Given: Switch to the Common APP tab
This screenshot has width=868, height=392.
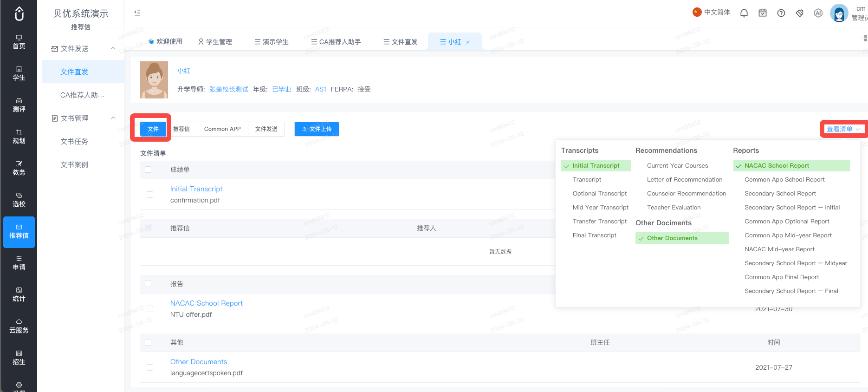Looking at the screenshot, I should pos(222,129).
